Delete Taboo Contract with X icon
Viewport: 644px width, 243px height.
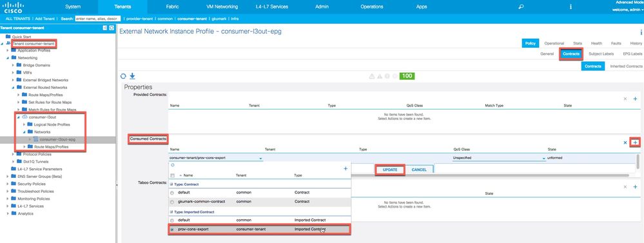click(x=625, y=187)
